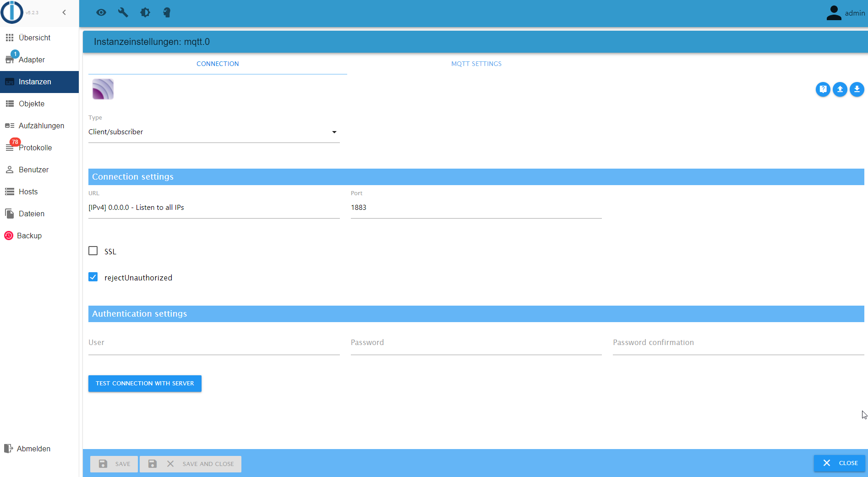Click the SAVE button

[x=114, y=464]
